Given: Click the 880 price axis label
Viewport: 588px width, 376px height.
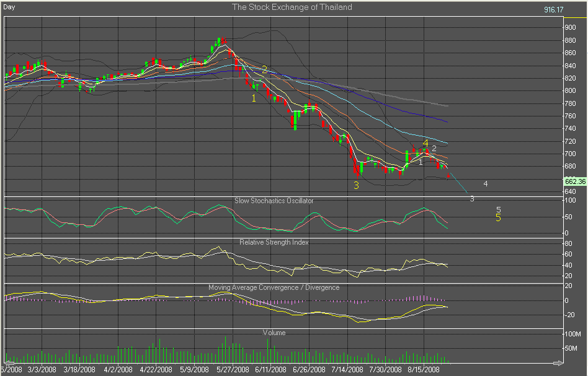Looking at the screenshot, I should pyautogui.click(x=571, y=40).
